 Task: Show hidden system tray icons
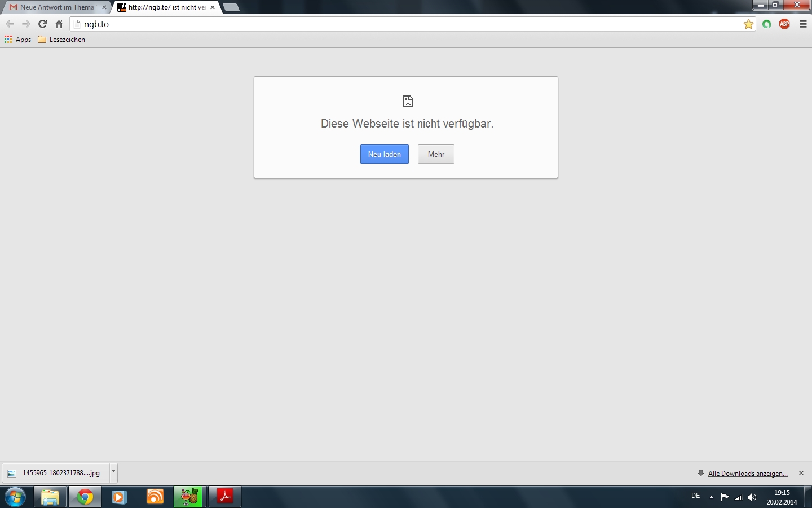click(x=711, y=497)
